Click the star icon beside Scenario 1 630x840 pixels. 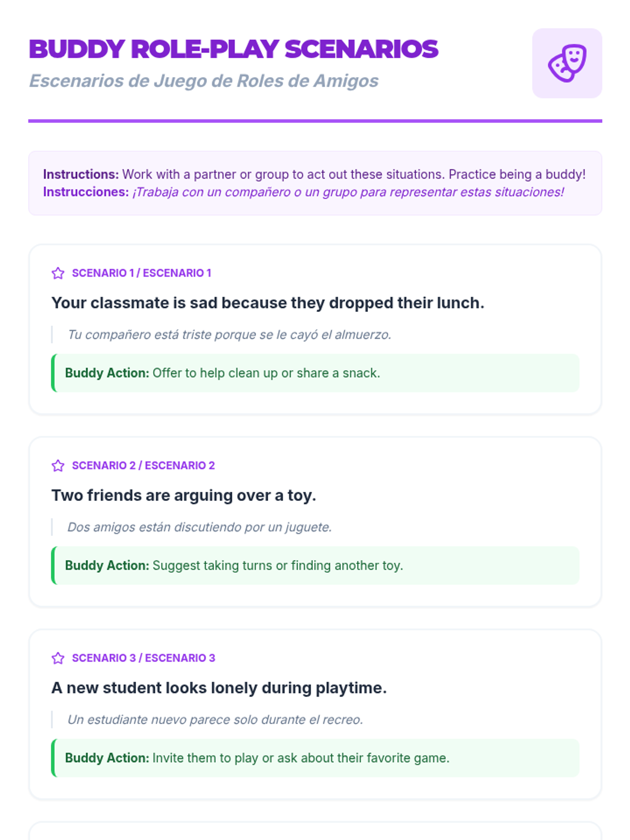58,273
